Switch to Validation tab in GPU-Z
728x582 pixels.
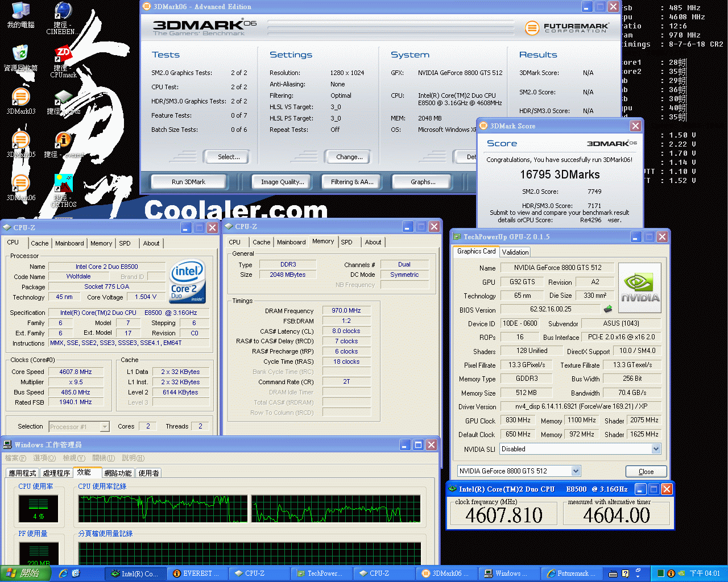pyautogui.click(x=515, y=252)
